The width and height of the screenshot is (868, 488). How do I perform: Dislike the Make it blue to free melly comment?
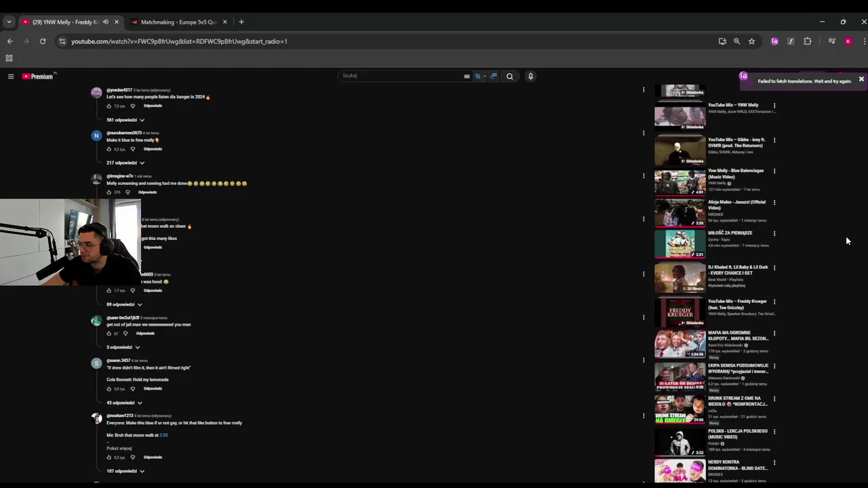coord(133,149)
